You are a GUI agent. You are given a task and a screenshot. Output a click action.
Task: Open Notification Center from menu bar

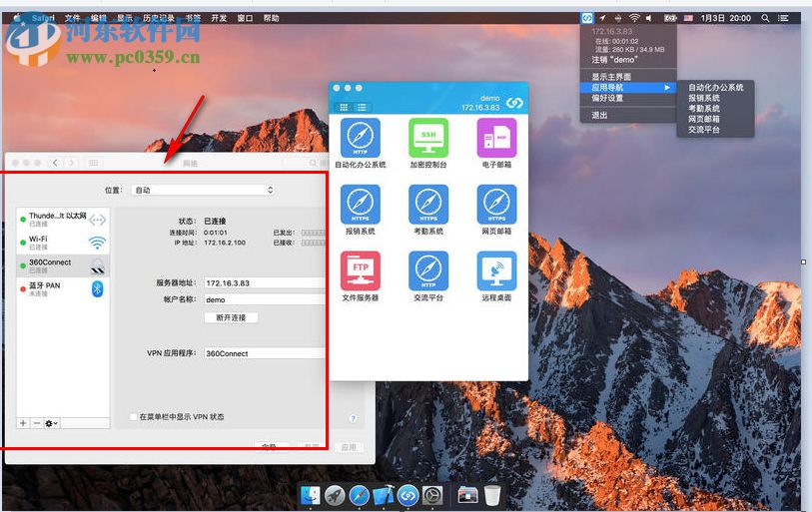tap(783, 18)
